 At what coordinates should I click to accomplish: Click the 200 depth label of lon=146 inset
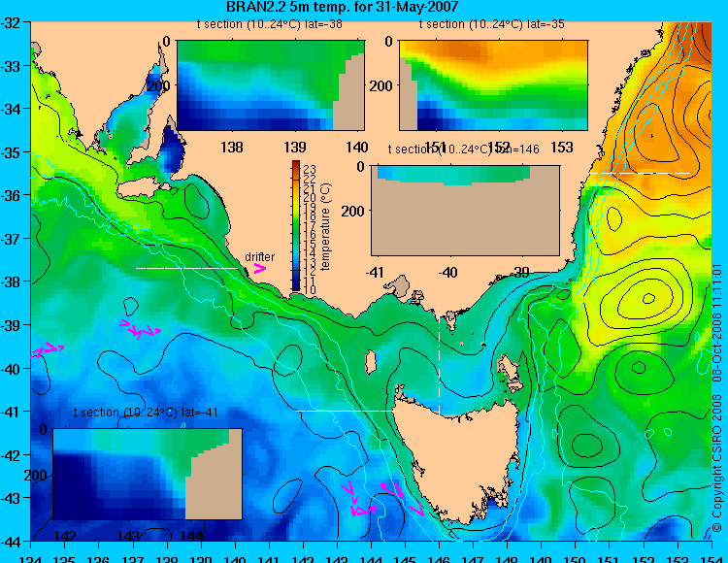(x=353, y=212)
